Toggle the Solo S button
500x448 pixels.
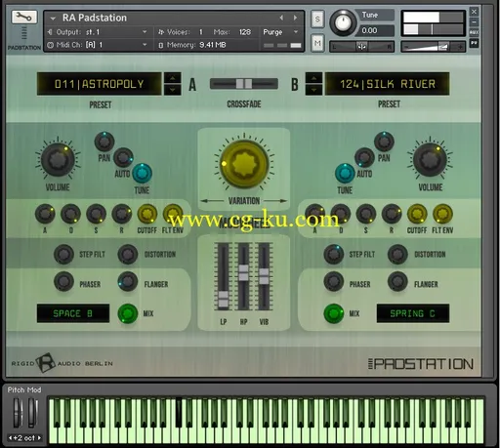tap(317, 20)
